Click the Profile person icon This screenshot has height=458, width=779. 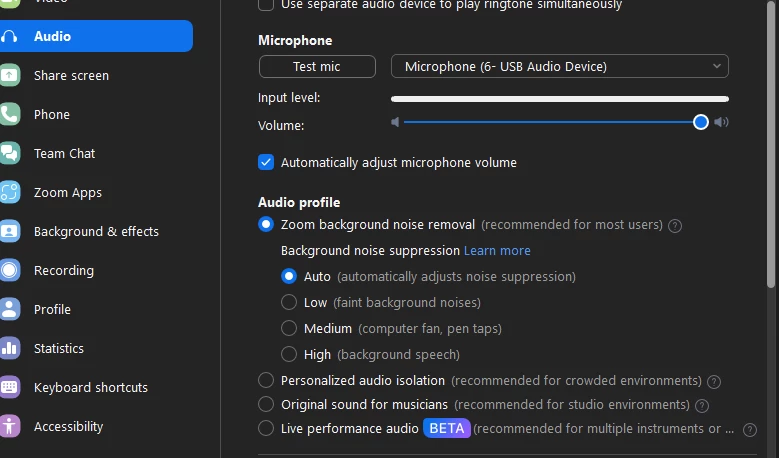(x=9, y=309)
